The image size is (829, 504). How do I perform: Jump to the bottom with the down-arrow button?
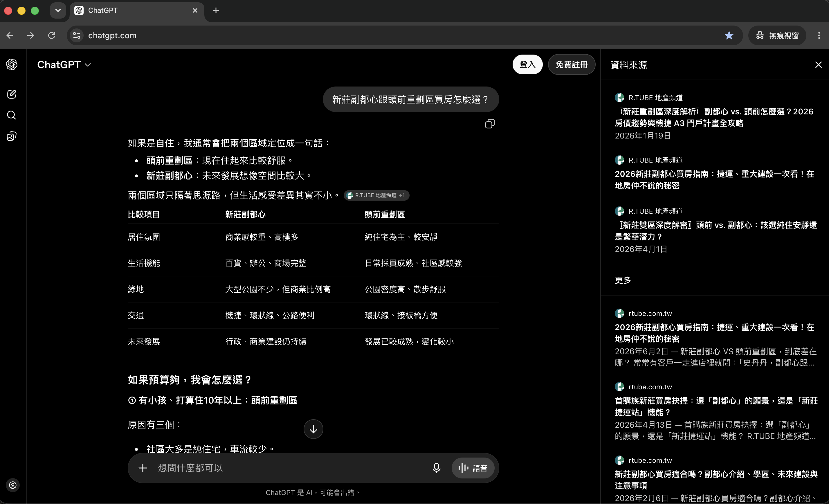(x=313, y=429)
